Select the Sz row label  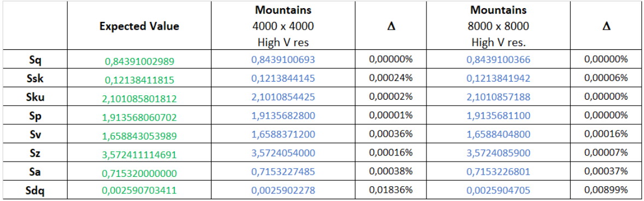34,153
